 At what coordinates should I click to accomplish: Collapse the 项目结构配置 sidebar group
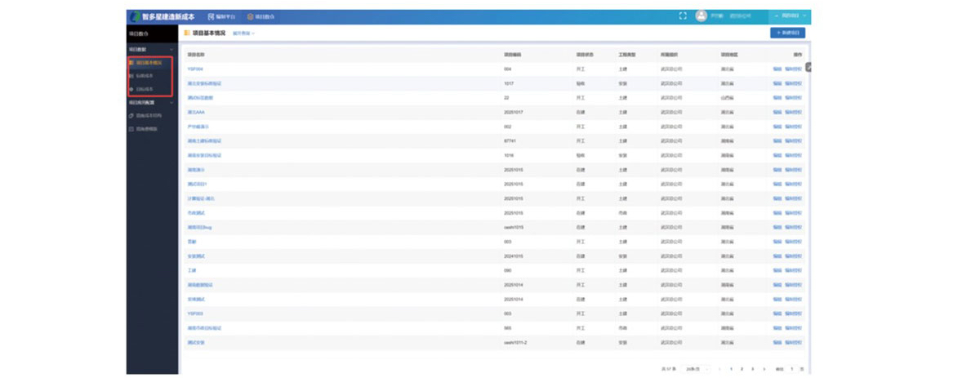pyautogui.click(x=171, y=103)
